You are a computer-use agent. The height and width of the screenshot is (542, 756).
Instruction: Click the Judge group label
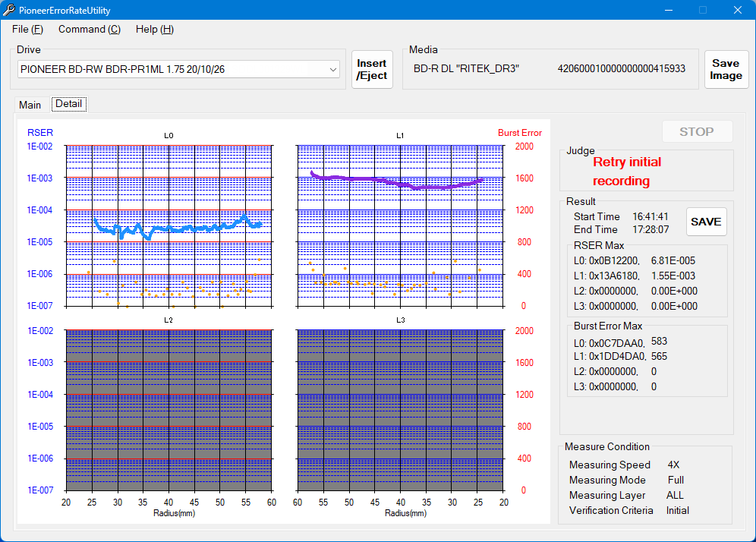click(x=581, y=150)
